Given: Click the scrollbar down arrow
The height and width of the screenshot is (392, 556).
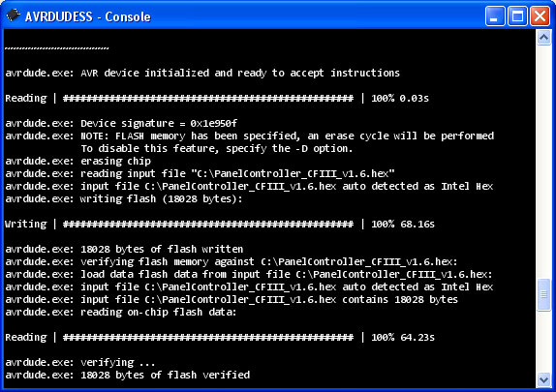Looking at the screenshot, I should tap(543, 379).
